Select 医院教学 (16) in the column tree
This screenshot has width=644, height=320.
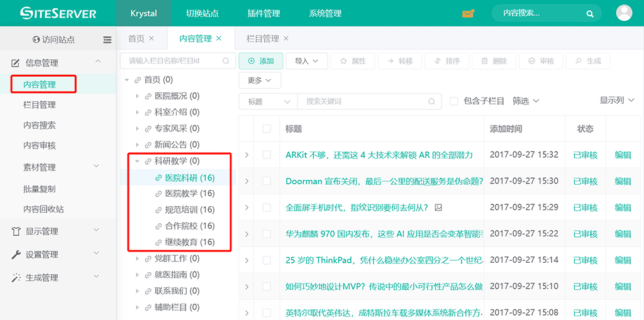tap(189, 194)
